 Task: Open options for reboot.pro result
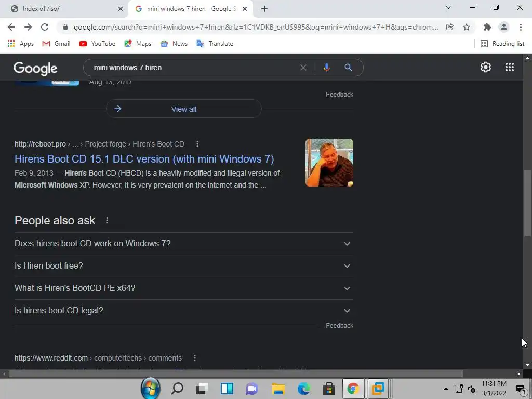pos(197,144)
